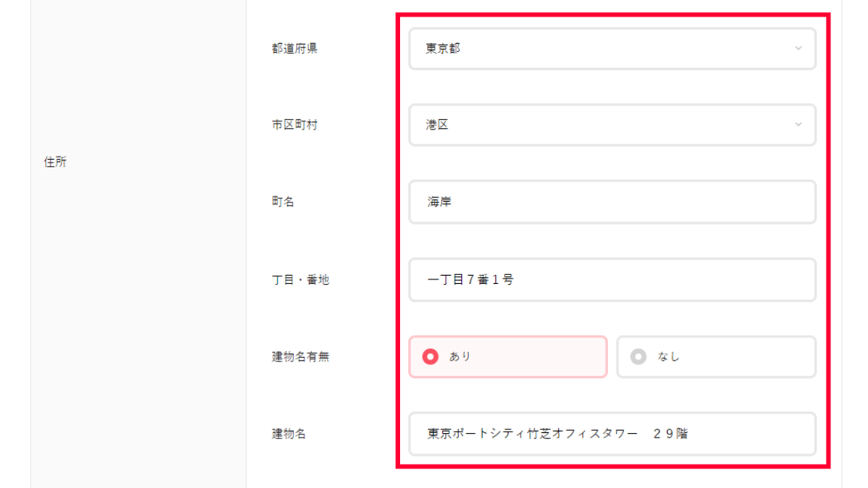This screenshot has height=488, width=868.
Task: Click the 市区町村 field label
Action: point(295,125)
